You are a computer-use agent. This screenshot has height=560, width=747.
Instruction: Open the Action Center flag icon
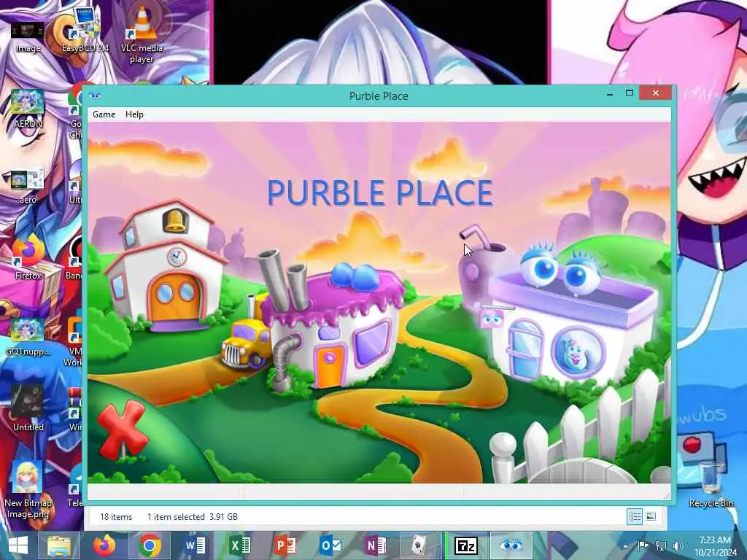click(x=643, y=545)
